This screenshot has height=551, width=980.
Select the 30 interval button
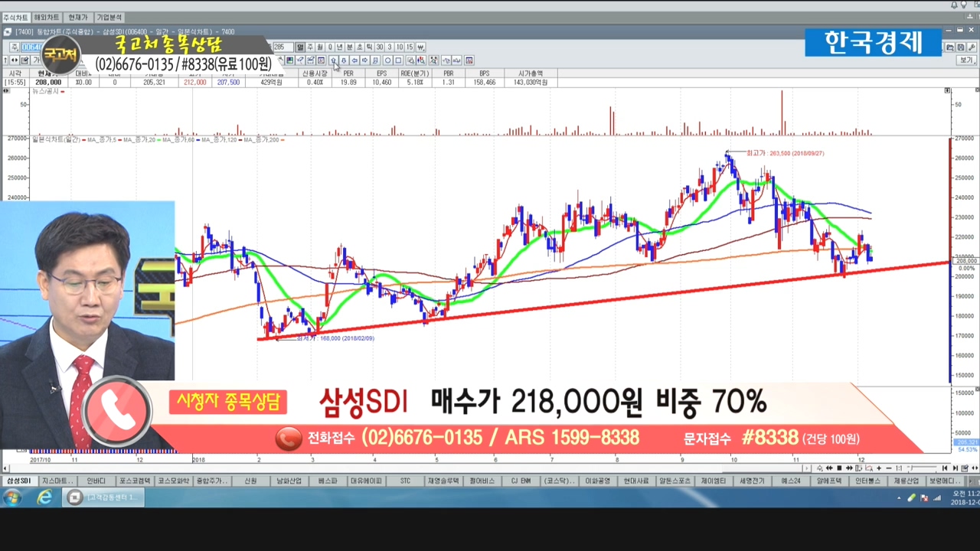380,47
